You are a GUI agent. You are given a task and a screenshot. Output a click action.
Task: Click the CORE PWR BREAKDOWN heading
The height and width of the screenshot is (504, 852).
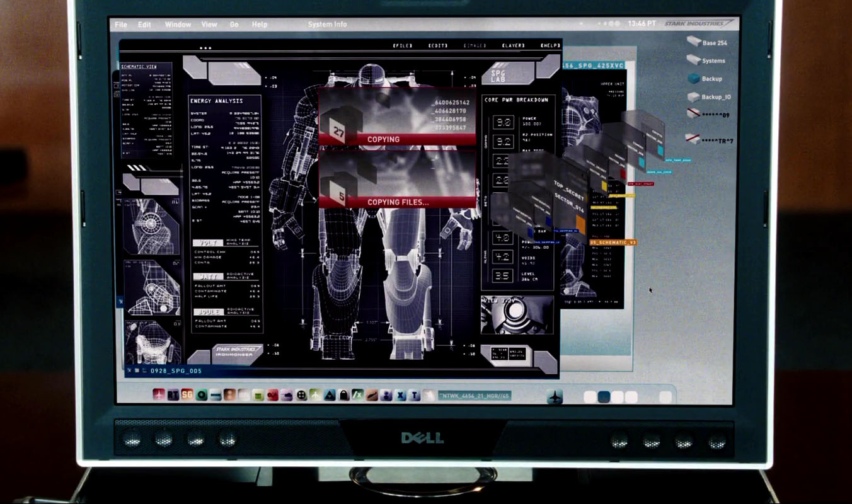(516, 100)
